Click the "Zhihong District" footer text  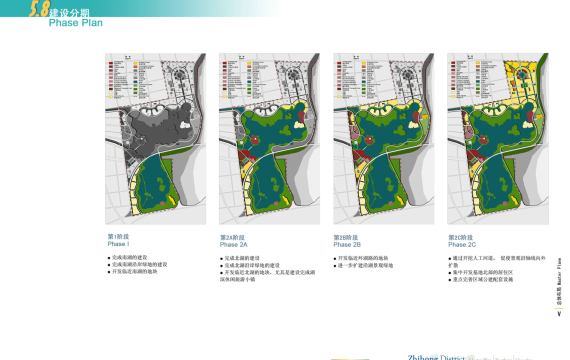click(x=436, y=357)
